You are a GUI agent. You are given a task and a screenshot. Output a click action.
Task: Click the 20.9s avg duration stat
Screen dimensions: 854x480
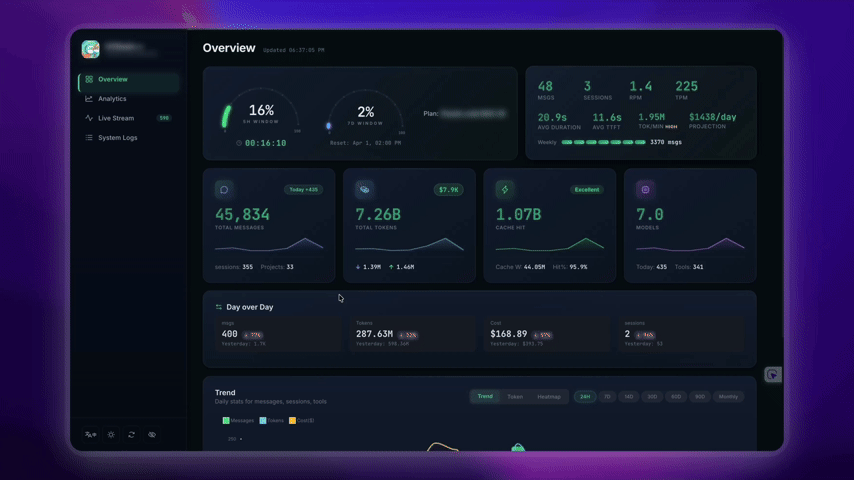pos(559,121)
